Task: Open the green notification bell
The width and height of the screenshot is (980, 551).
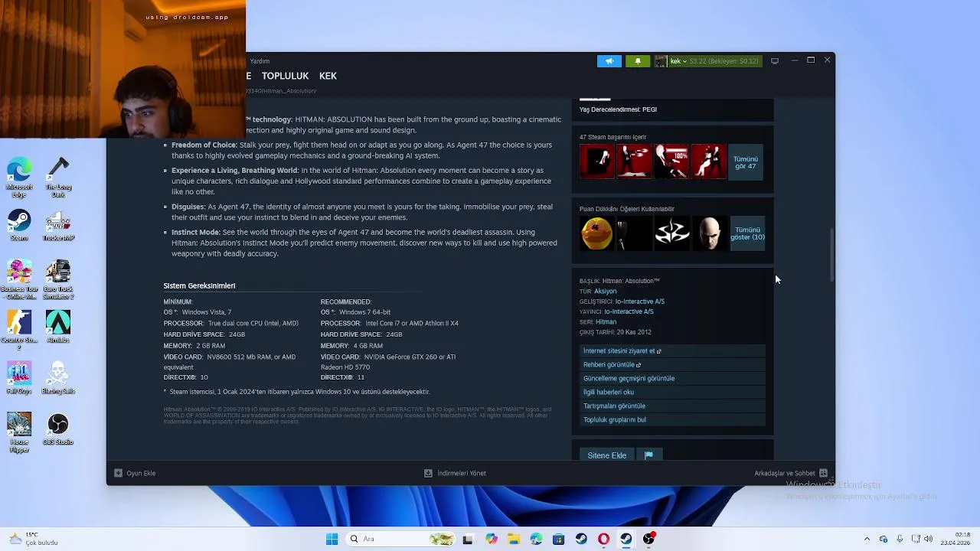Action: [x=638, y=61]
